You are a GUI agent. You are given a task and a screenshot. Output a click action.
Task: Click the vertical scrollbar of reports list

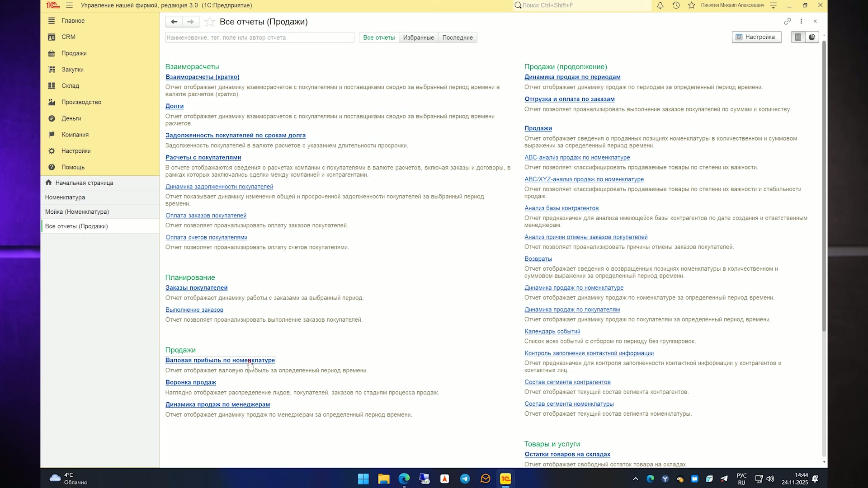824,185
